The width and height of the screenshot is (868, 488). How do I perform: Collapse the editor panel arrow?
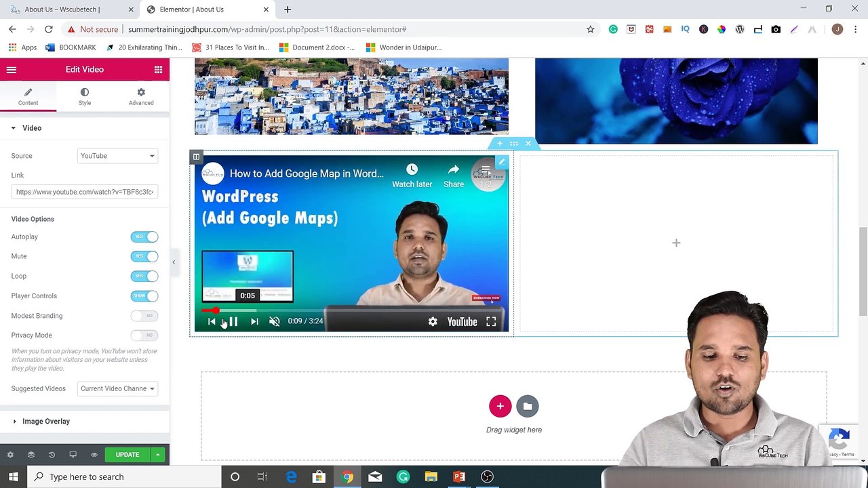[174, 262]
